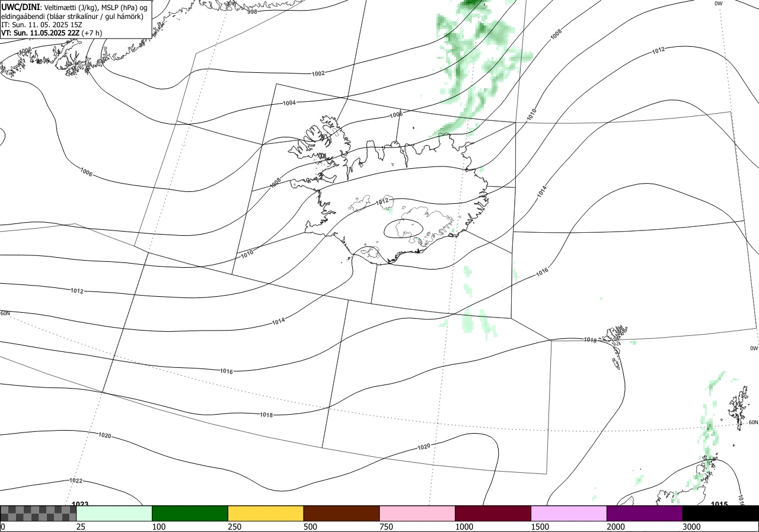Click the '500' legend tick label
The width and height of the screenshot is (759, 532).
(310, 527)
